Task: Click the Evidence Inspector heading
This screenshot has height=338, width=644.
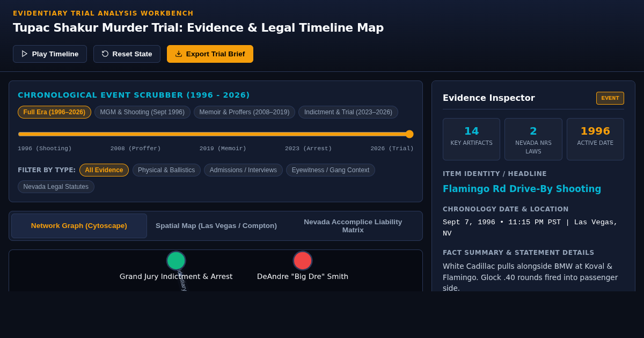Action: click(489, 98)
